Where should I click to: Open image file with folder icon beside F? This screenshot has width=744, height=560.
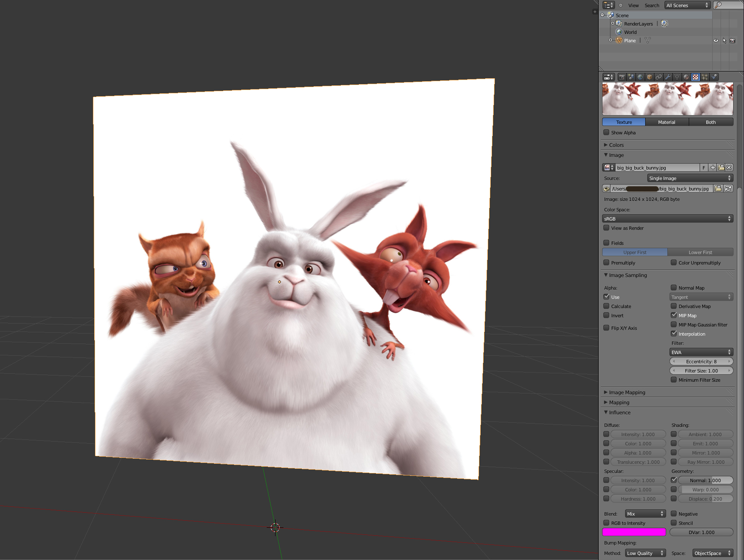(721, 167)
